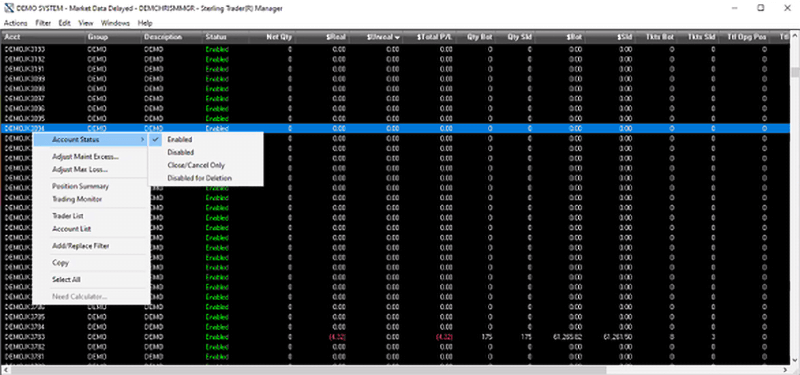
Task: Expand the Account Status submenu
Action: pos(91,139)
